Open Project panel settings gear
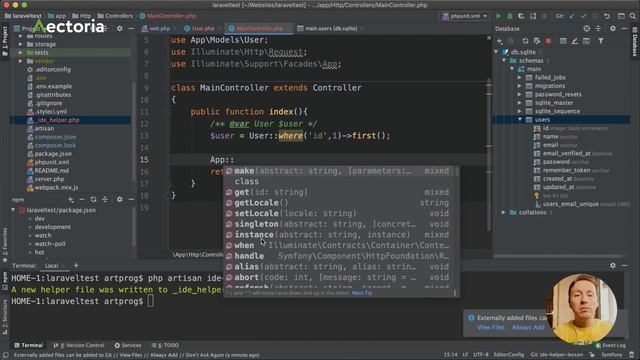The image size is (640, 360). 120,29
